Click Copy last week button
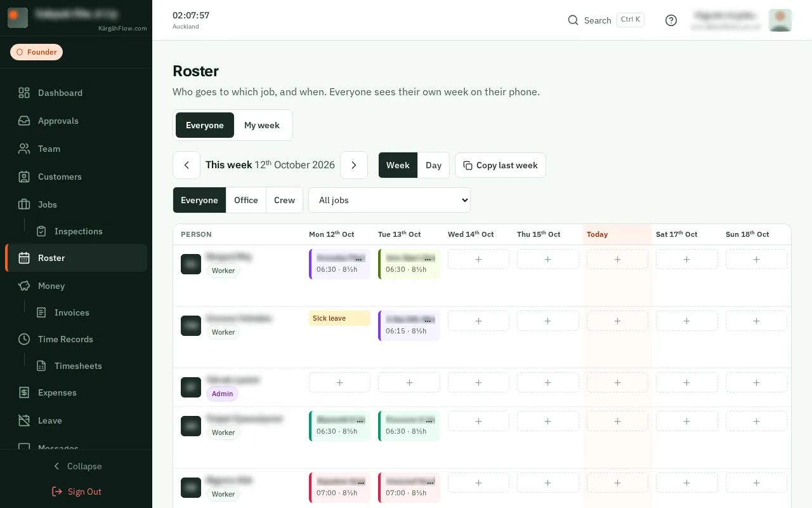The image size is (812, 508). coord(501,165)
